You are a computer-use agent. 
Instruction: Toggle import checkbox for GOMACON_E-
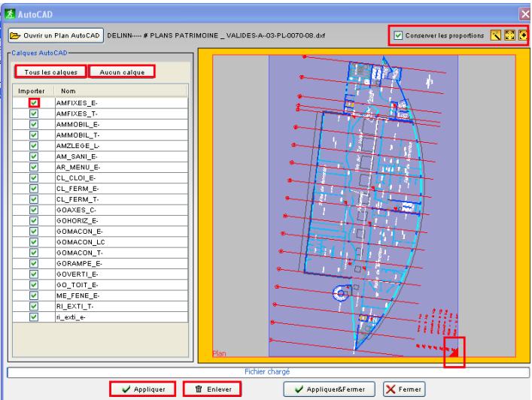point(34,231)
